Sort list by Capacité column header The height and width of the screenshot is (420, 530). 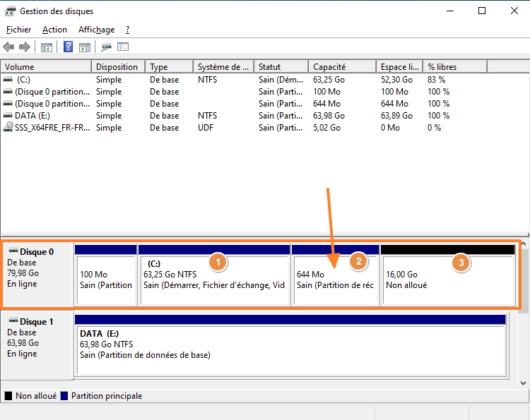click(x=341, y=67)
